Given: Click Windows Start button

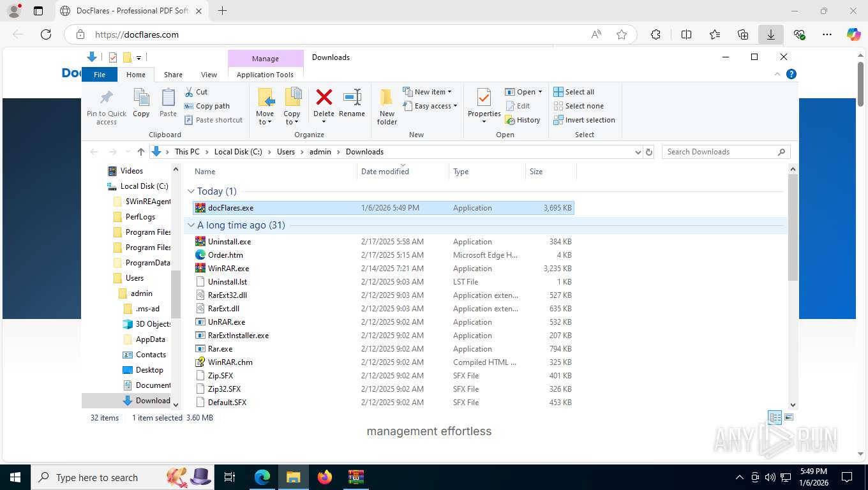Looking at the screenshot, I should [15, 477].
